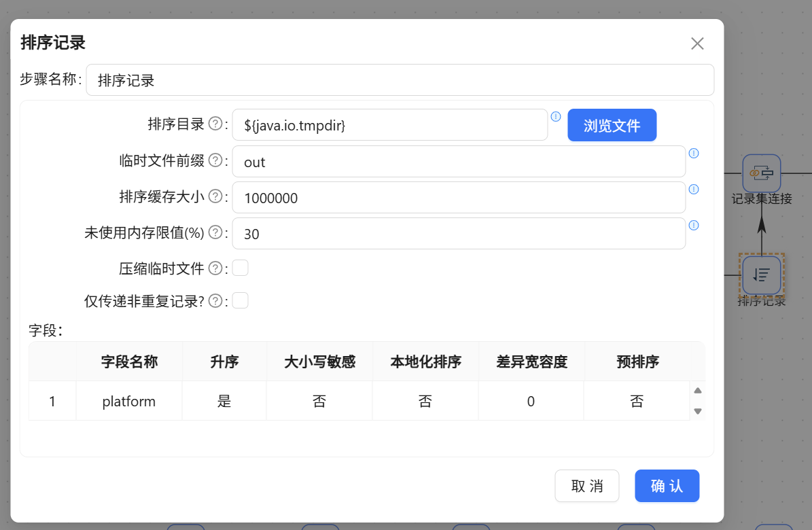Click info icon right of 排序缓存大小 field
Viewport: 812px width, 530px height.
694,189
